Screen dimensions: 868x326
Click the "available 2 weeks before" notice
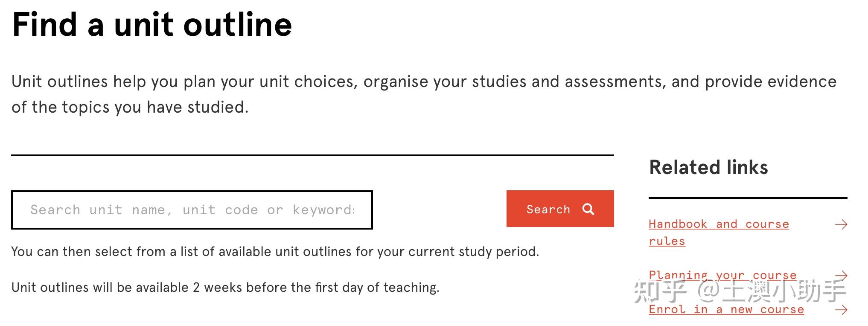[225, 288]
